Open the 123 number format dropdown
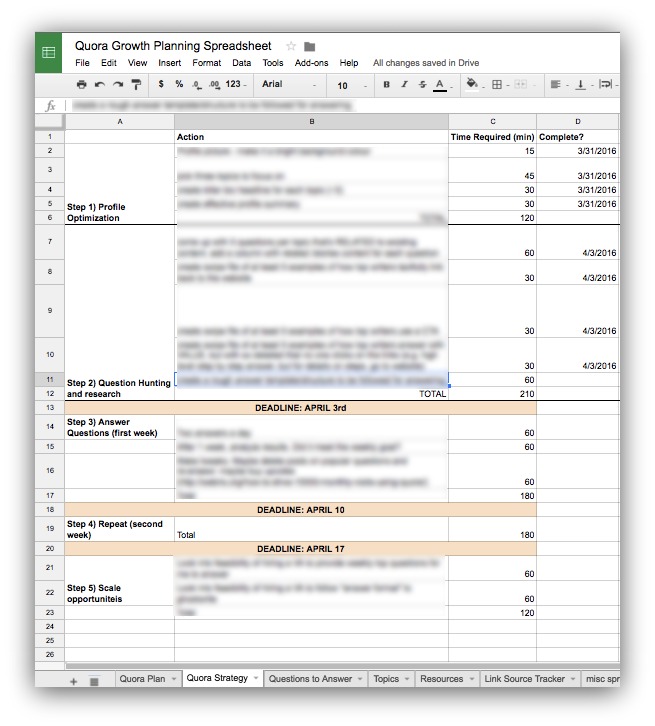 236,84
